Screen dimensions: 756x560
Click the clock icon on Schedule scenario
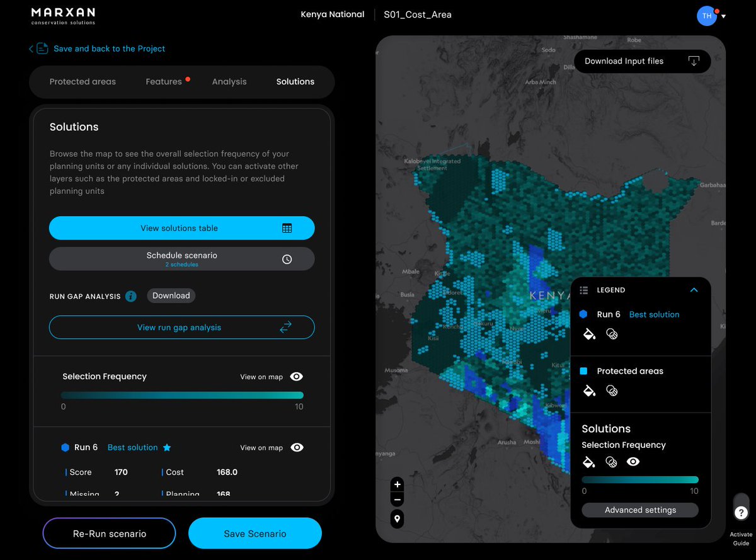[x=287, y=259]
